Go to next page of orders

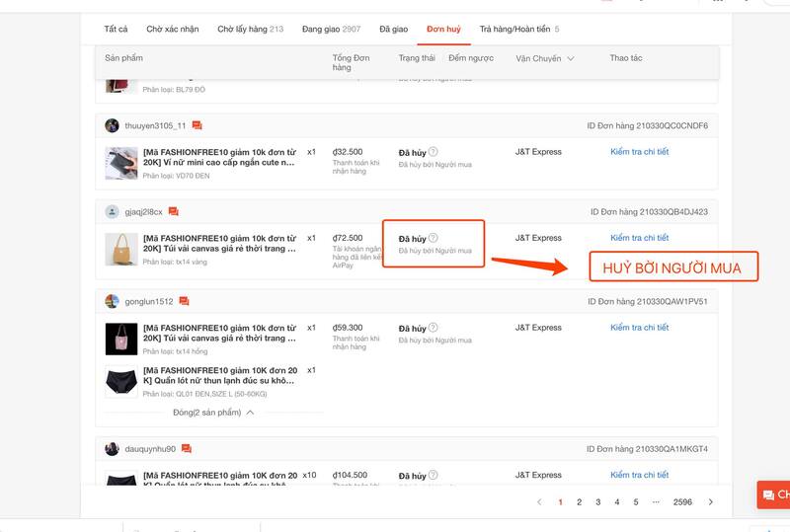[710, 502]
